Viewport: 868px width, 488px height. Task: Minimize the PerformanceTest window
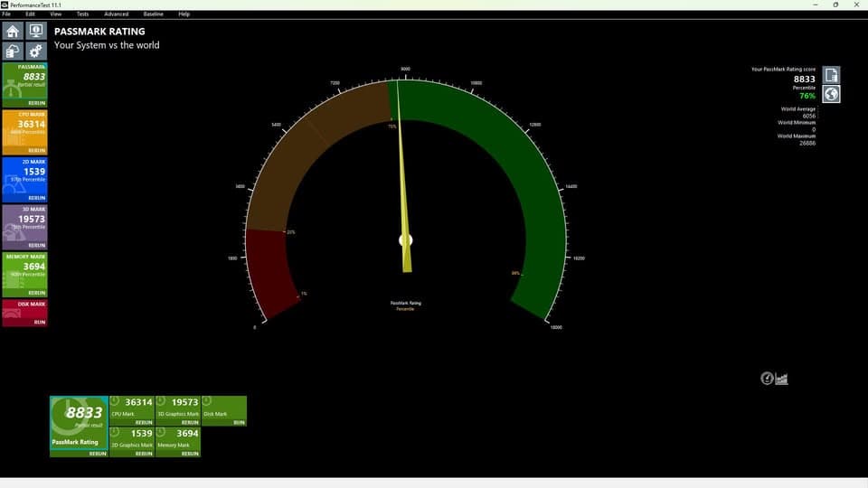[x=816, y=5]
